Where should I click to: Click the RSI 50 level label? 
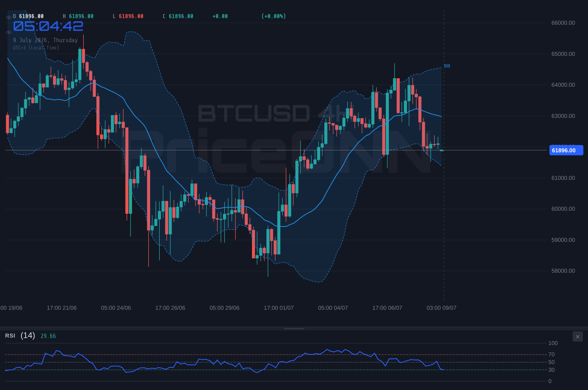[551, 362]
